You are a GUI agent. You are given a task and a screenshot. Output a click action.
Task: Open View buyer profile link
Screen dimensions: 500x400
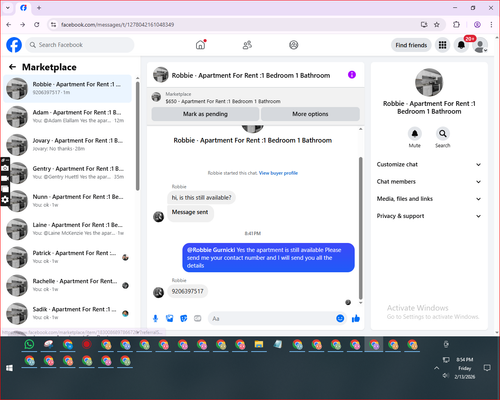pyautogui.click(x=278, y=173)
